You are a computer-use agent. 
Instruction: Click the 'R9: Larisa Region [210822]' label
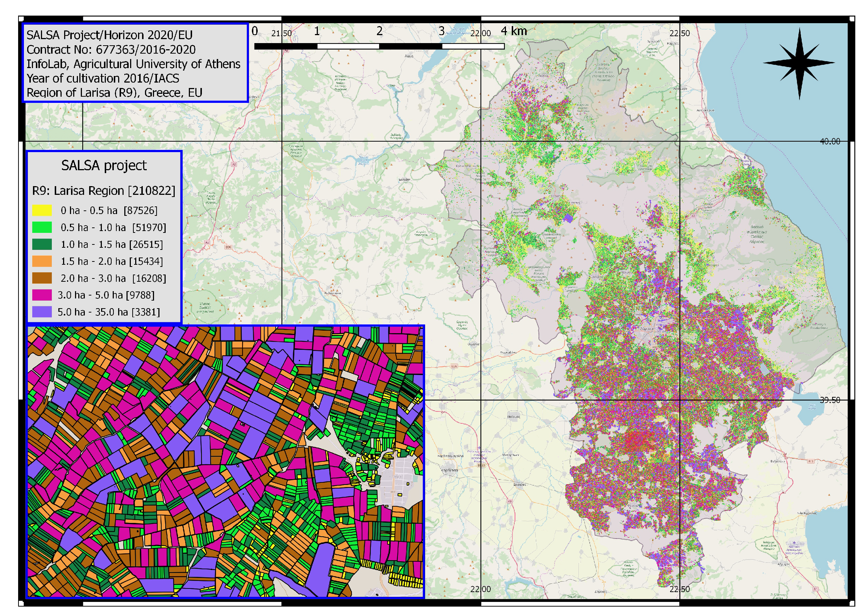[104, 191]
